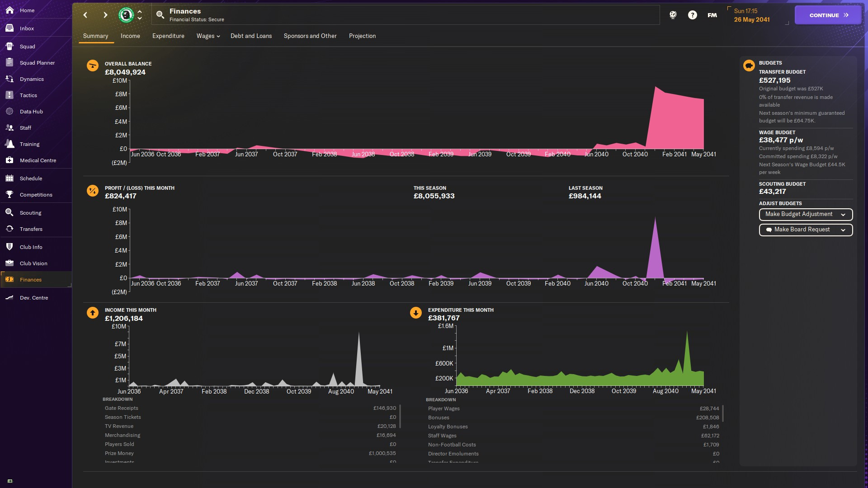The height and width of the screenshot is (488, 868).
Task: Open the Medical Centre sidebar icon
Action: click(9, 160)
